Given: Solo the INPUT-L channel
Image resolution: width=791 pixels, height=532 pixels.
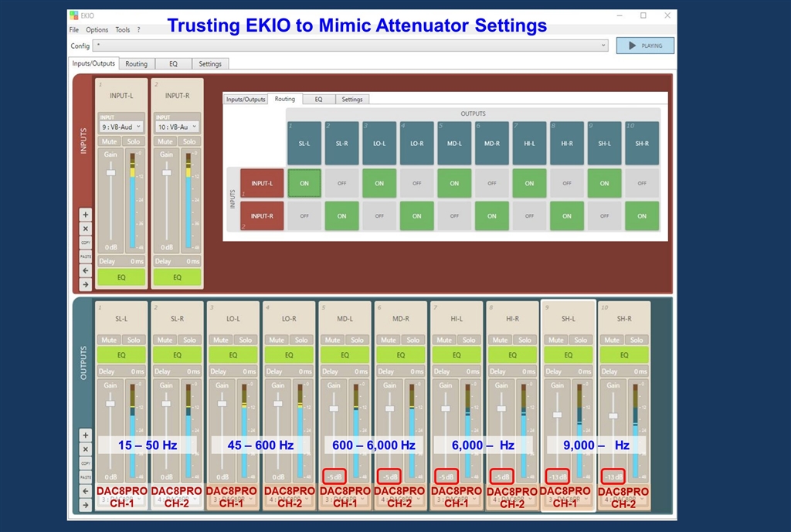Looking at the screenshot, I should click(133, 142).
